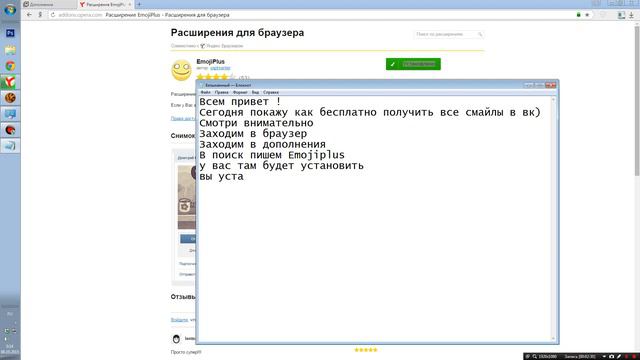This screenshot has width=640, height=360.
Task: Close the Расширение EmojiPlus tab
Action: pyautogui.click(x=130, y=4)
